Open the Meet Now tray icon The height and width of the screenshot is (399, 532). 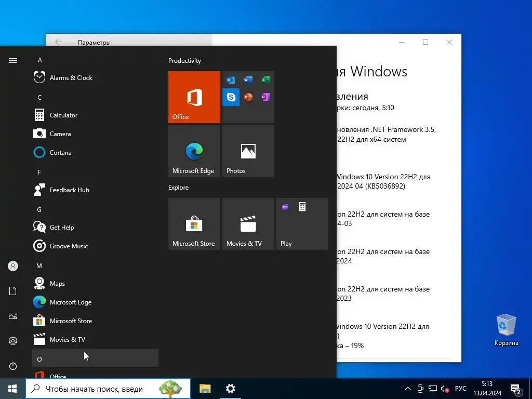click(420, 389)
